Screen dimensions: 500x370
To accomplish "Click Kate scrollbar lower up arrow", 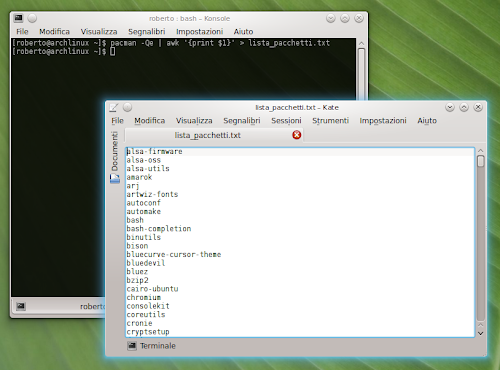I will click(x=480, y=325).
